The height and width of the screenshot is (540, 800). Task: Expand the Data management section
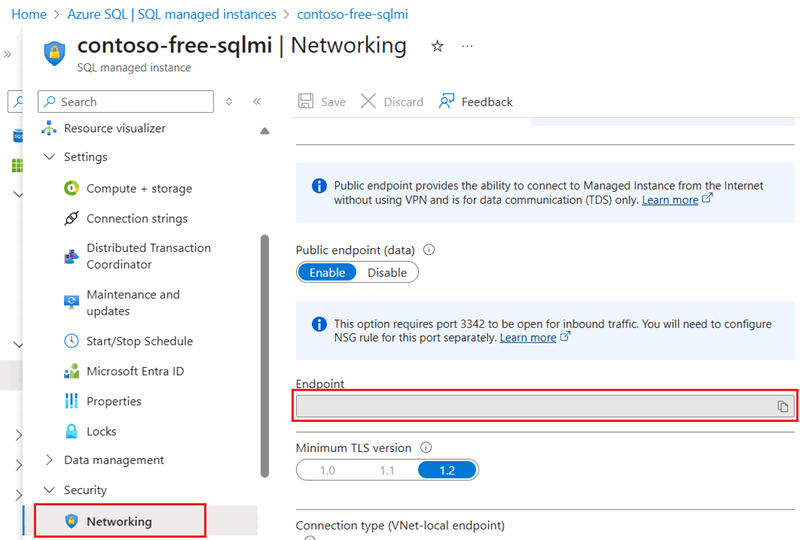tap(49, 460)
